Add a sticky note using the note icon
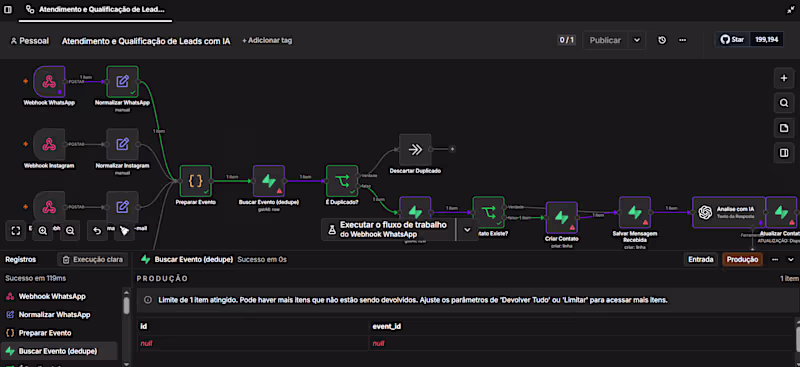This screenshot has height=367, width=800. click(x=784, y=128)
